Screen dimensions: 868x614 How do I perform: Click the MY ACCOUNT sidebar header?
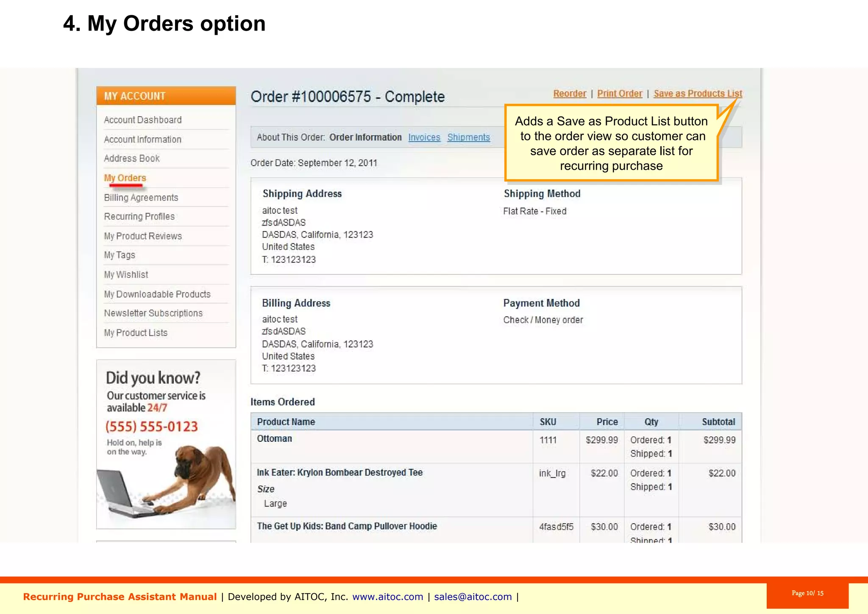pyautogui.click(x=166, y=96)
